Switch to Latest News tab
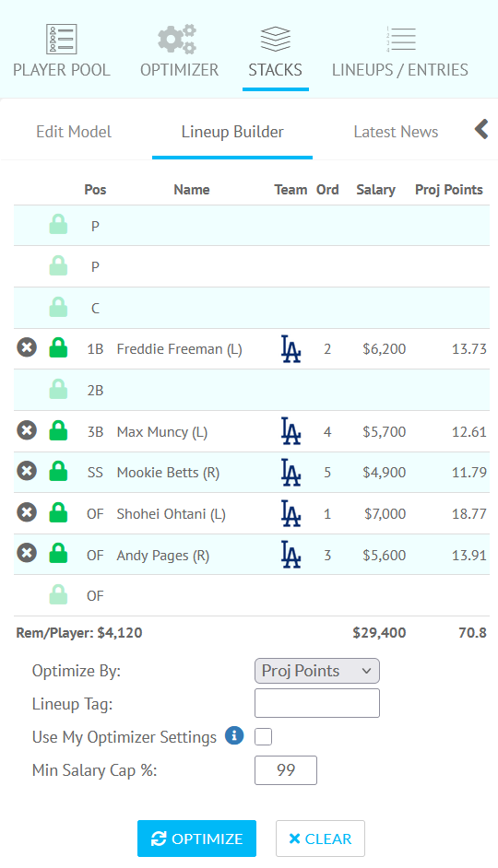The width and height of the screenshot is (498, 868). tap(396, 132)
